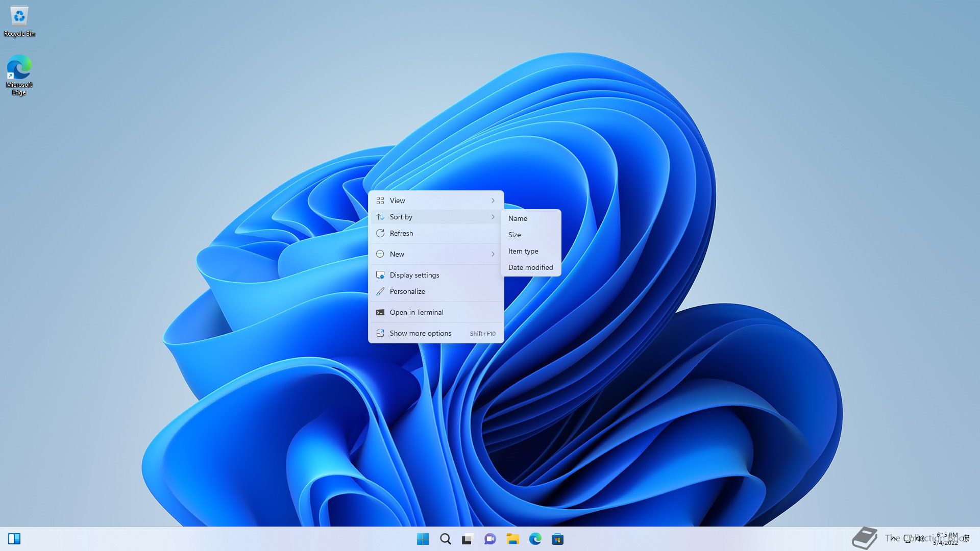Screen dimensions: 980x551
Task: Sort desktop icons by Date modified
Action: tap(531, 267)
